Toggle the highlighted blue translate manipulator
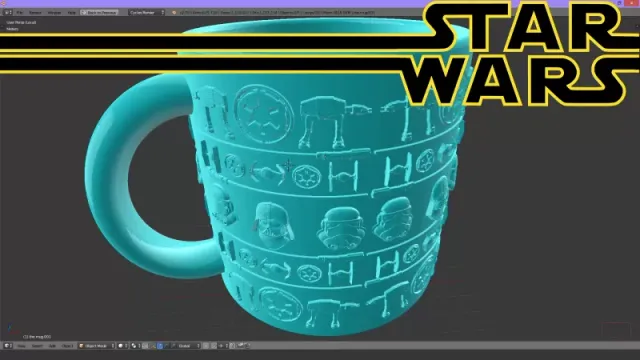 [160, 346]
